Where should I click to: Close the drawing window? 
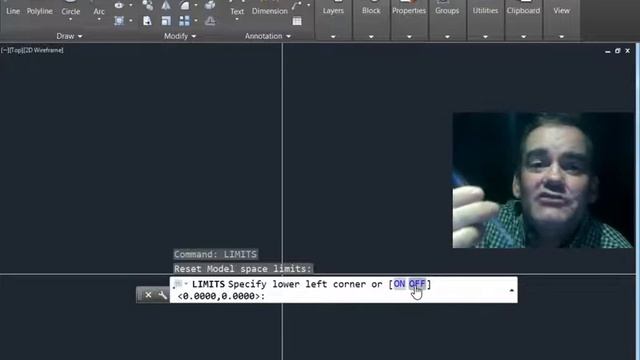(x=627, y=51)
